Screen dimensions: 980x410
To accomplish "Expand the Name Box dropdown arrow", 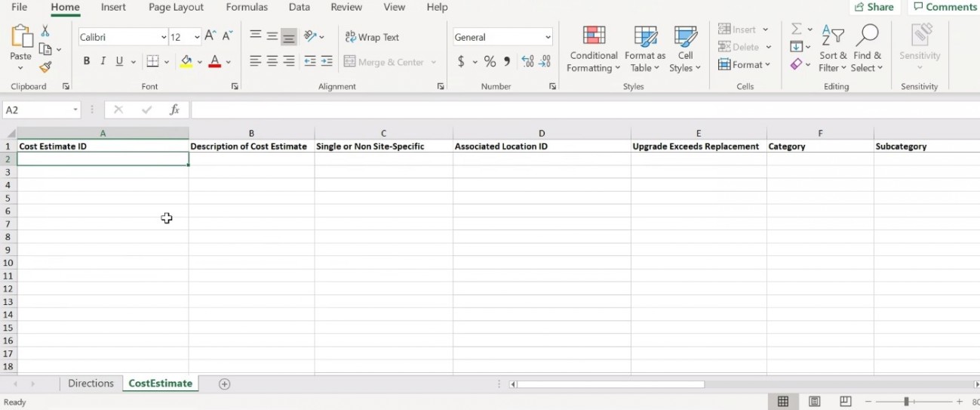I will click(75, 110).
